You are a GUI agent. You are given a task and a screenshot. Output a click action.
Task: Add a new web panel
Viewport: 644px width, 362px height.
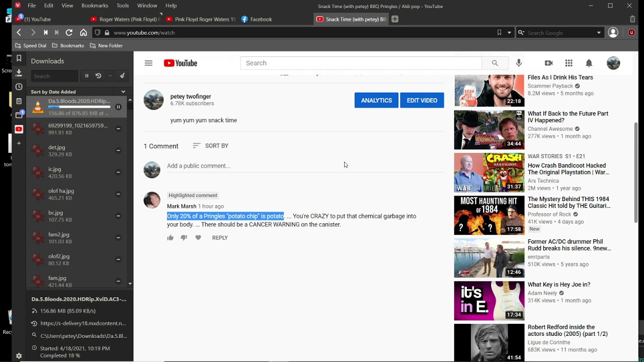tap(19, 143)
